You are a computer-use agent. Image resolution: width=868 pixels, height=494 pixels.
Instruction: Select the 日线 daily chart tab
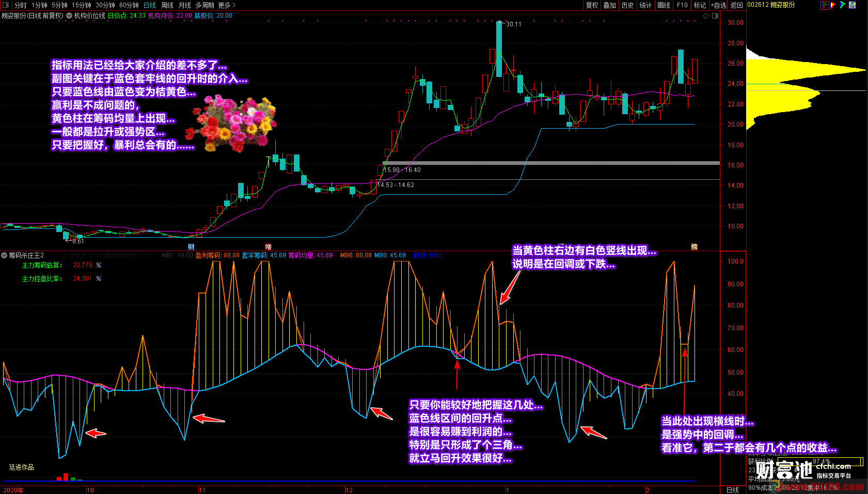(x=150, y=5)
